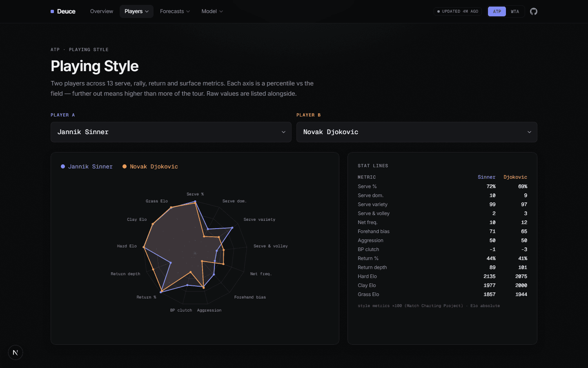This screenshot has height=368, width=588.
Task: Open the Player B Novak Djokovic dropdown
Action: click(x=417, y=132)
